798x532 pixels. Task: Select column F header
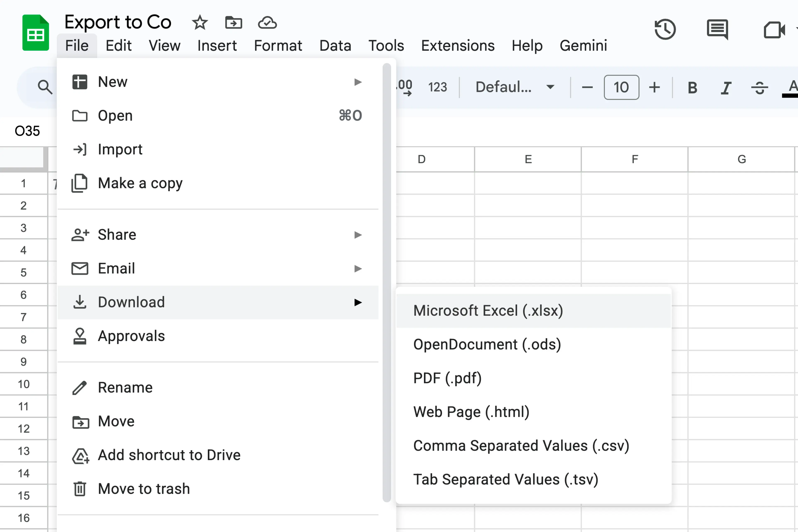pos(634,159)
